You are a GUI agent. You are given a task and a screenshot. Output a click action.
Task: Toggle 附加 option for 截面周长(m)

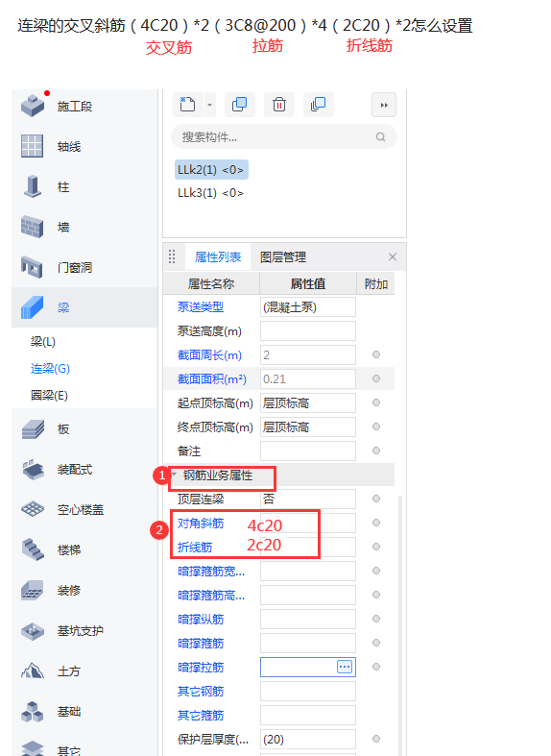[x=376, y=354]
